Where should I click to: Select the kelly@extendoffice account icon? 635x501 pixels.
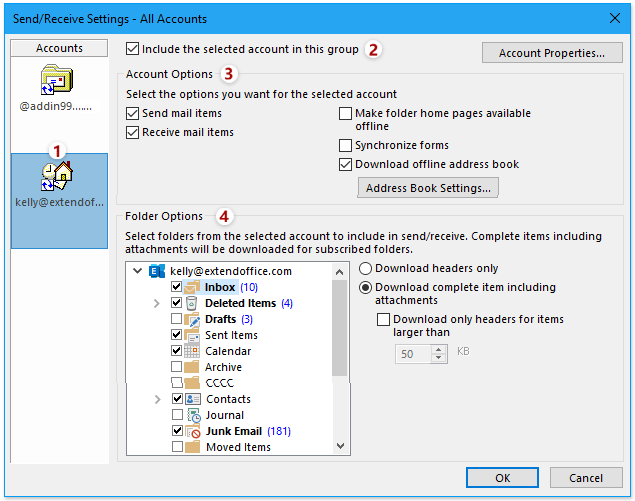(59, 178)
